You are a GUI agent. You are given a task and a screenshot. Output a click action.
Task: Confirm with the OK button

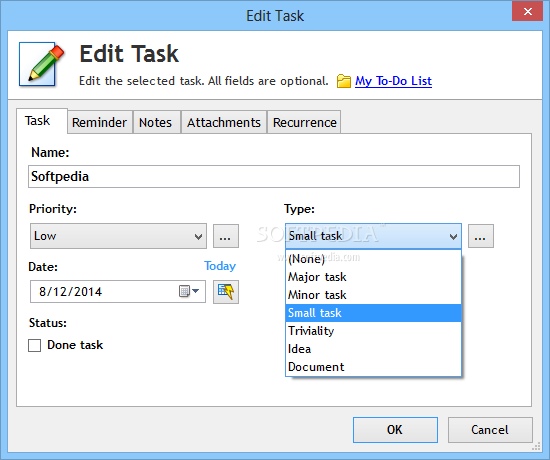[x=395, y=430]
